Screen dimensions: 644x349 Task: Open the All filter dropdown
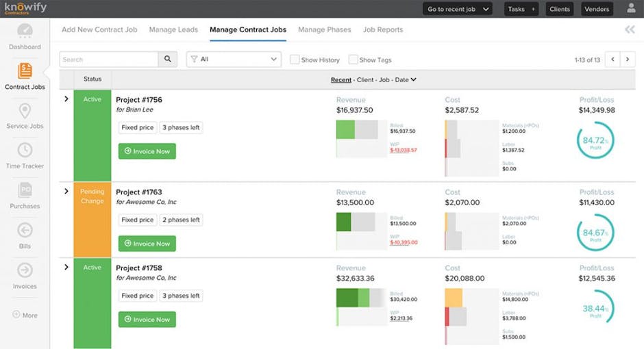pyautogui.click(x=234, y=60)
